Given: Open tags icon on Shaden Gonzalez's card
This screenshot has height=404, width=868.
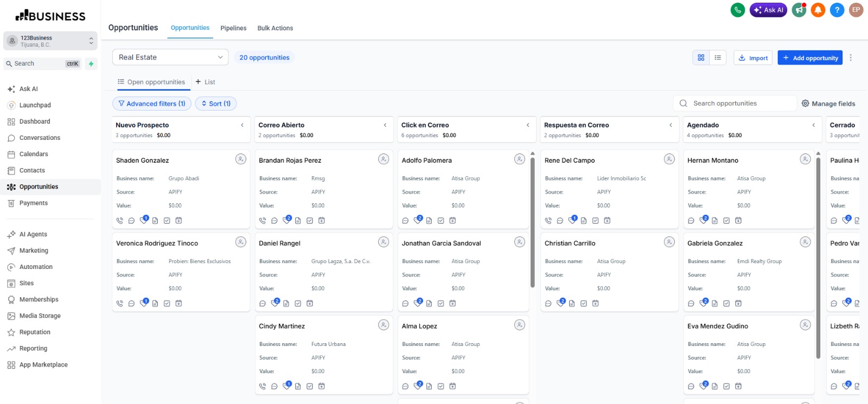Looking at the screenshot, I should pos(144,220).
